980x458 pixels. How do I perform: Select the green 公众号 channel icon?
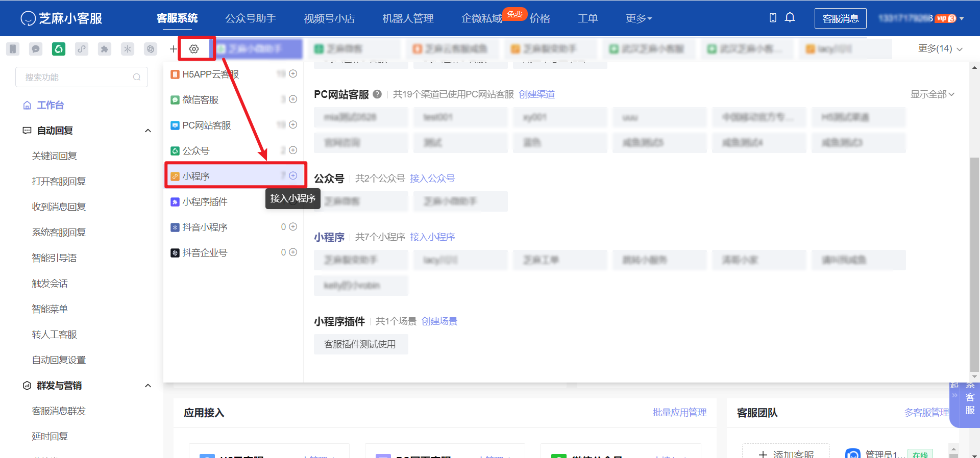(x=59, y=49)
